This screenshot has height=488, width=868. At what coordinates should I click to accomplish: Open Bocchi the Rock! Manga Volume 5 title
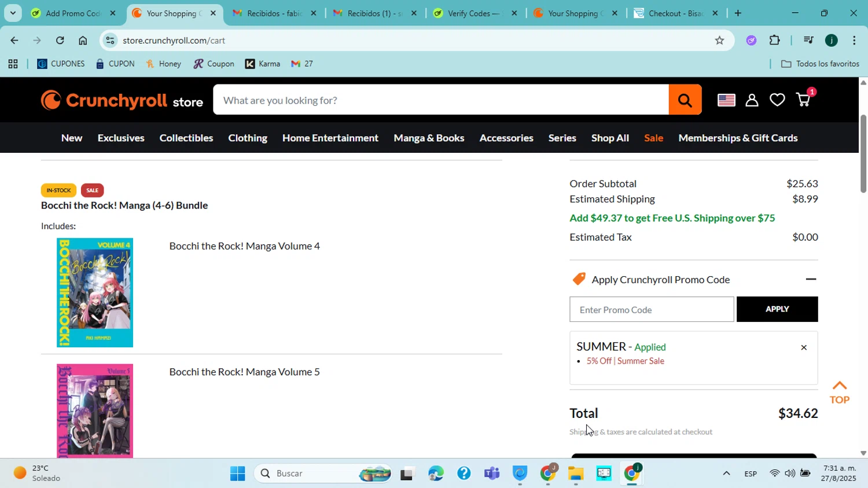pyautogui.click(x=245, y=372)
